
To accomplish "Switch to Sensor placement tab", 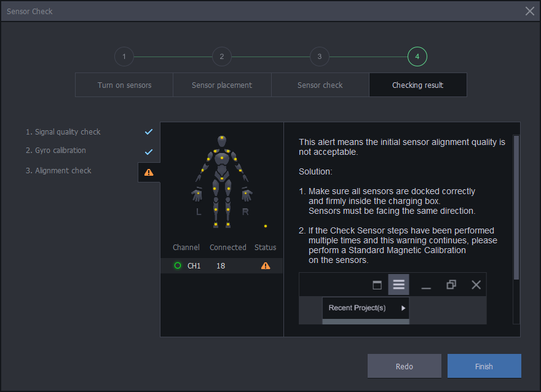I will tap(222, 85).
